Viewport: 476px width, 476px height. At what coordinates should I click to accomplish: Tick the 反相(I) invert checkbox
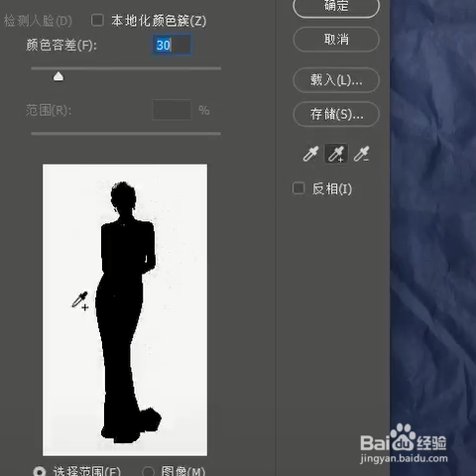tap(298, 188)
